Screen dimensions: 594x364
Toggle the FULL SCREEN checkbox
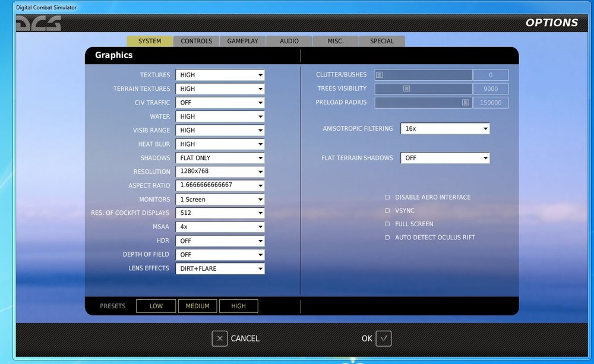(x=387, y=224)
